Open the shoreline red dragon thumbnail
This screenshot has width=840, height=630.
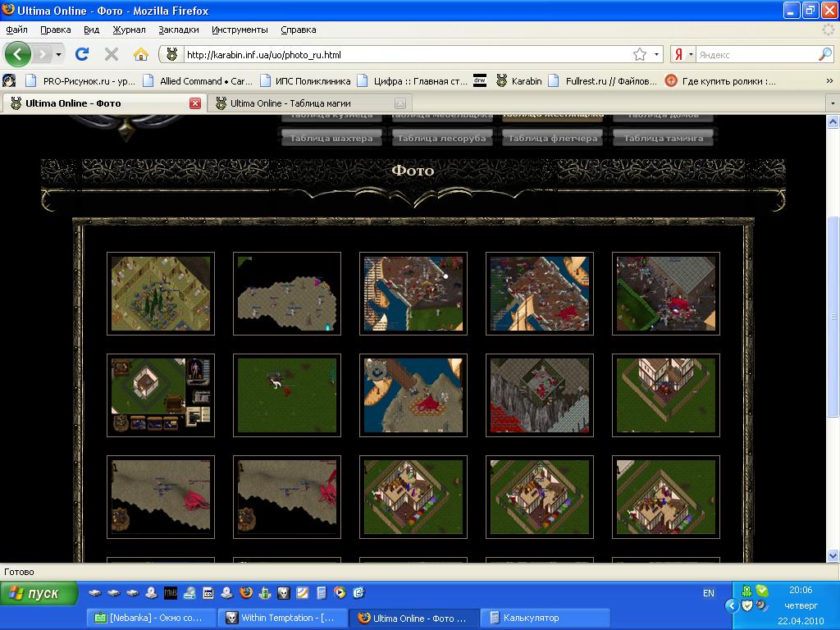[x=413, y=395]
